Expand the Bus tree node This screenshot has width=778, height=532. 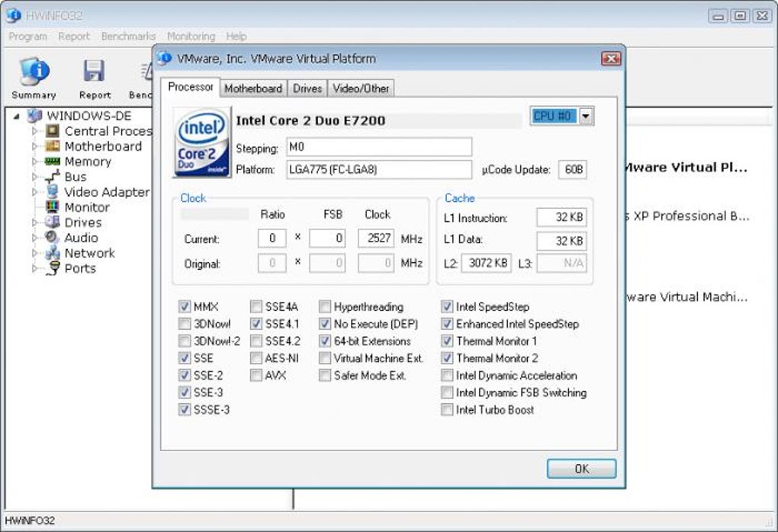click(35, 177)
